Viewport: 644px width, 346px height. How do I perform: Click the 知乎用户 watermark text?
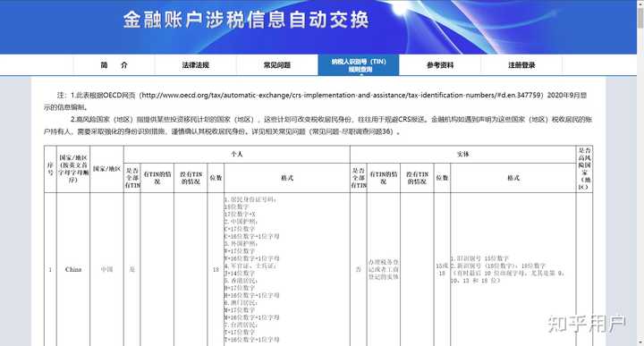pyautogui.click(x=587, y=324)
